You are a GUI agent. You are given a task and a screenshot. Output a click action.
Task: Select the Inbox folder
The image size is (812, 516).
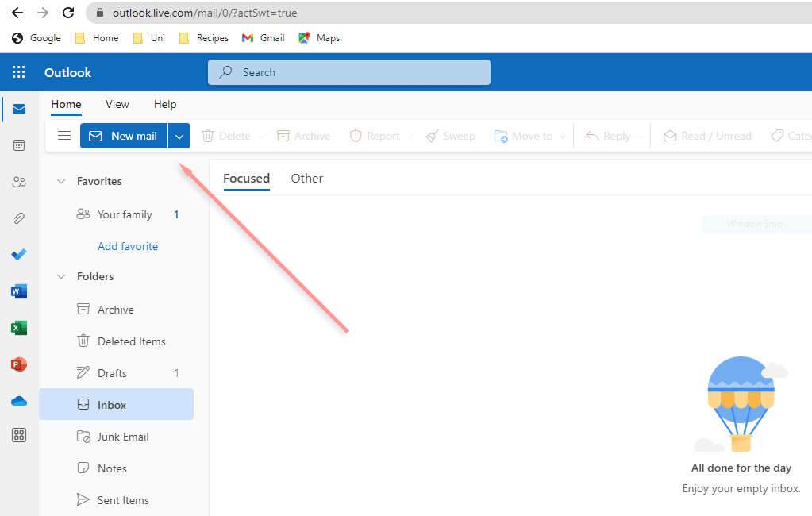(116, 405)
